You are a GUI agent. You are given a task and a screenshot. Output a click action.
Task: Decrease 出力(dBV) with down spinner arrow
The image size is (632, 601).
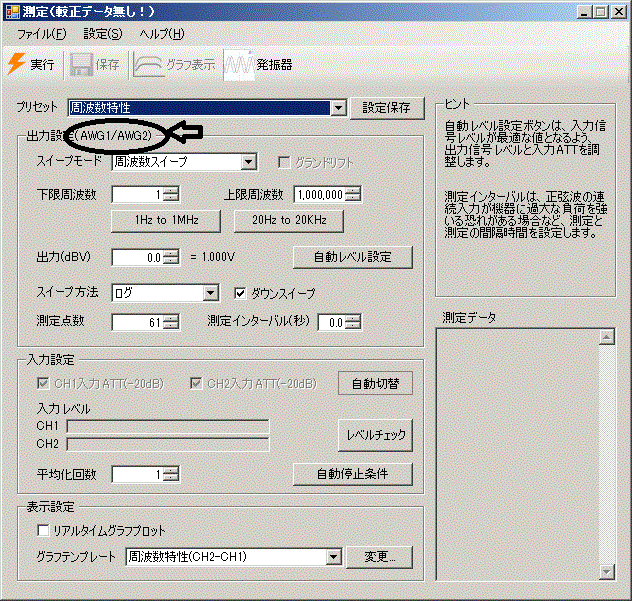click(171, 261)
